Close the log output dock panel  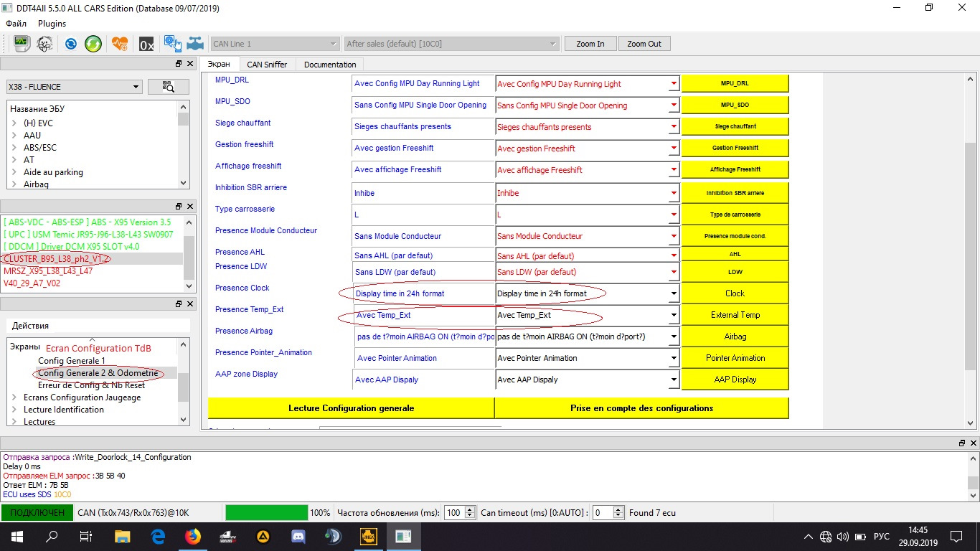972,443
